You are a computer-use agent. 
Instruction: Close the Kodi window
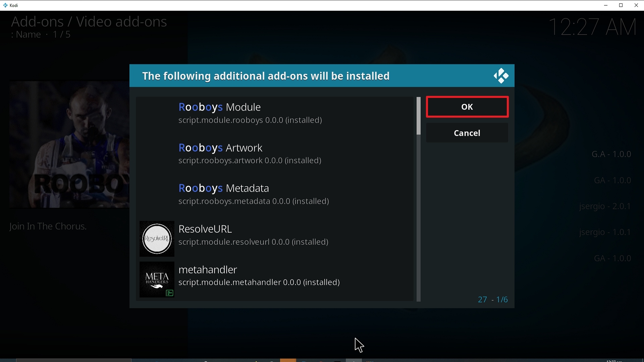(636, 5)
